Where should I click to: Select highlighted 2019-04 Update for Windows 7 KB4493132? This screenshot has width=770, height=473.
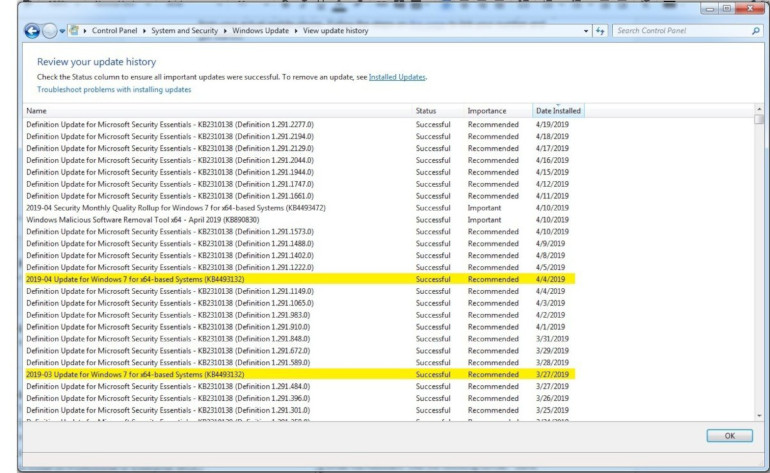[x=300, y=279]
